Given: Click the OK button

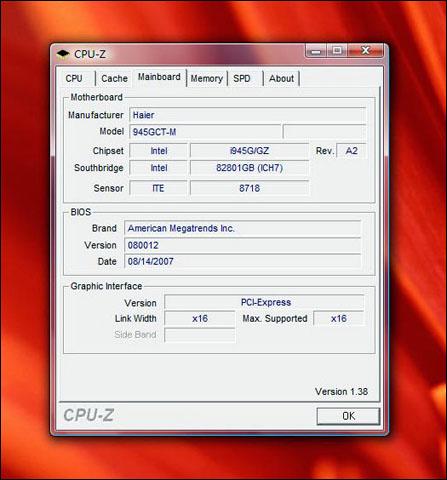Looking at the screenshot, I should [x=348, y=416].
